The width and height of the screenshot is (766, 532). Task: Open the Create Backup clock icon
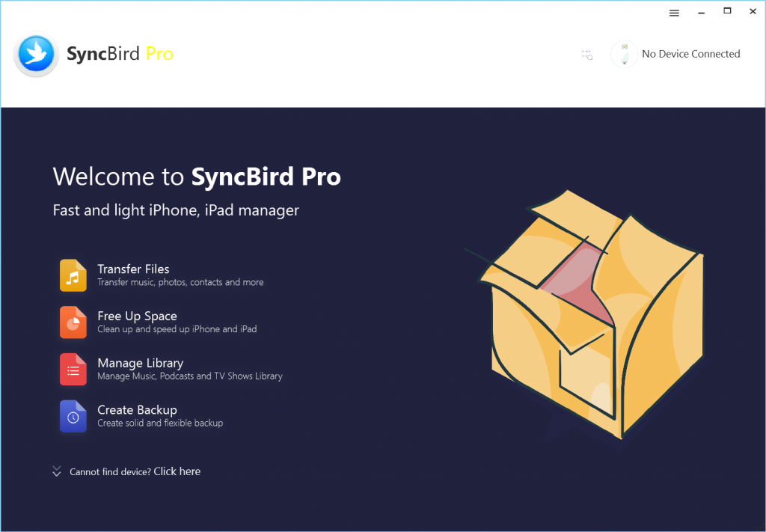(73, 416)
